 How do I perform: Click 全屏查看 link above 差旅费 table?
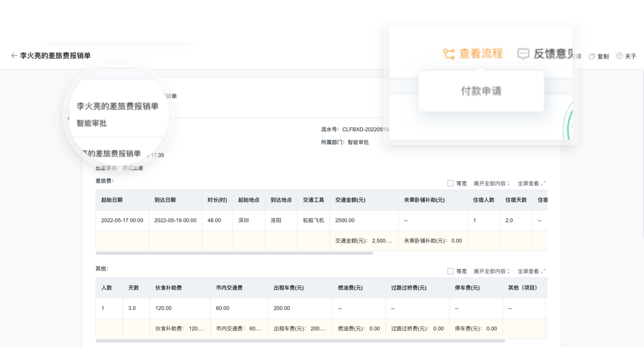point(528,184)
